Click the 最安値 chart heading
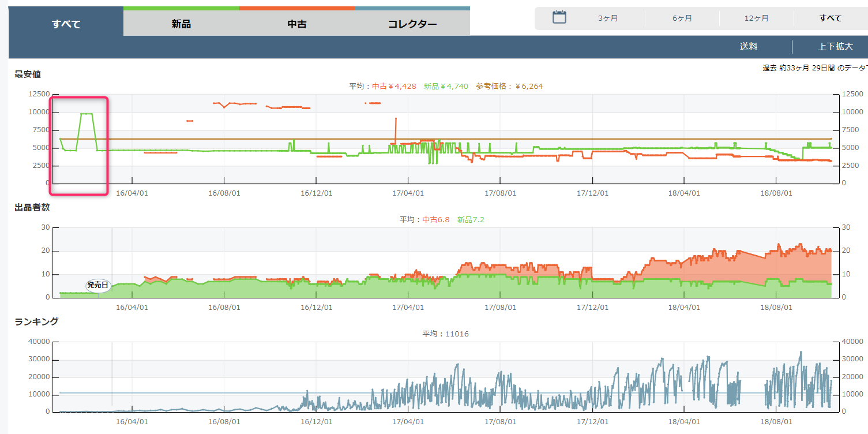 (x=28, y=74)
